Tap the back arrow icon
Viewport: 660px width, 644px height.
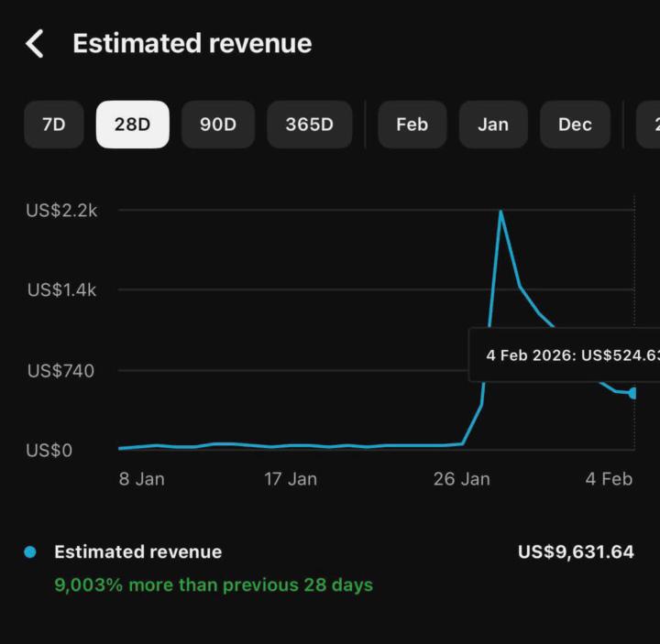pos(35,43)
